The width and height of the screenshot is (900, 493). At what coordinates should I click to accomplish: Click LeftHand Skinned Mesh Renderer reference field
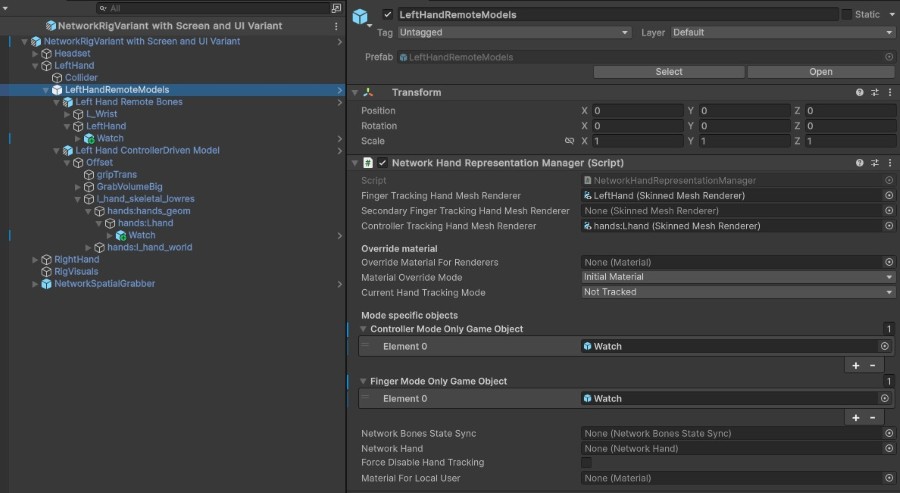(732, 196)
